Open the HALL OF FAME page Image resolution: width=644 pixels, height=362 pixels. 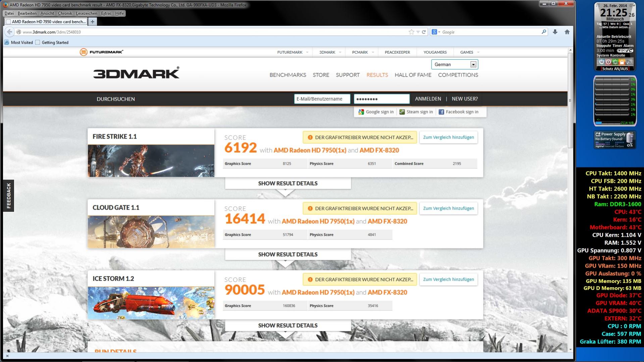(x=413, y=75)
